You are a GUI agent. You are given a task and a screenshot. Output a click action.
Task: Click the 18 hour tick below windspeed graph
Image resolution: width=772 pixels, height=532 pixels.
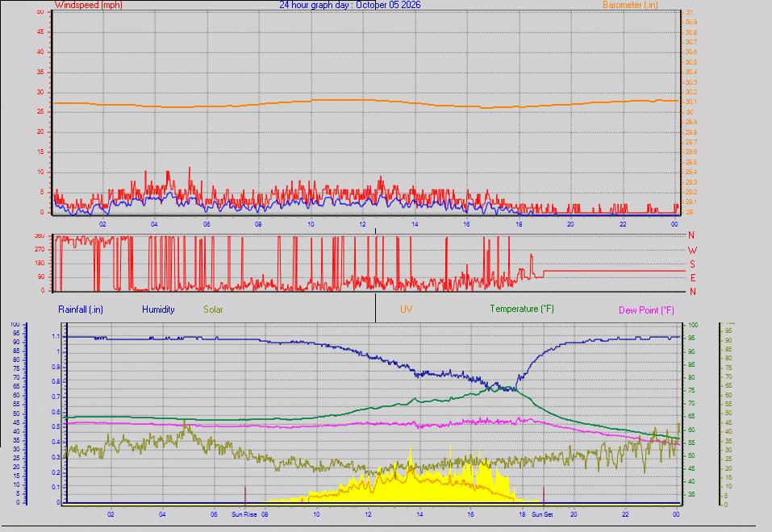click(519, 224)
